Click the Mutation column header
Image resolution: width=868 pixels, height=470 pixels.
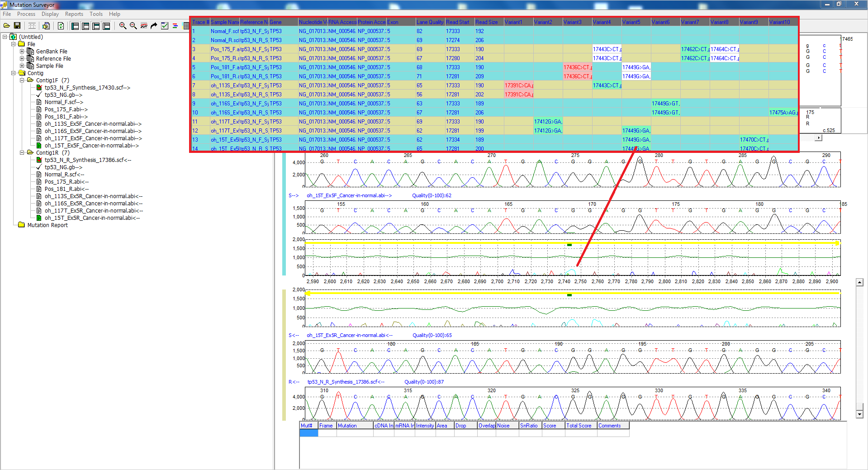pos(355,426)
